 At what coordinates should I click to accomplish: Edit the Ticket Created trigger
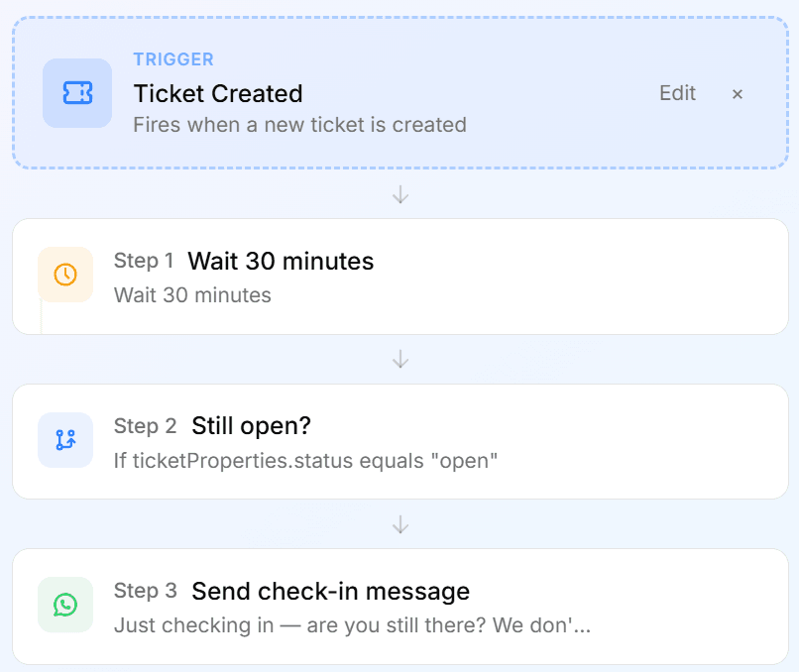coord(677,93)
